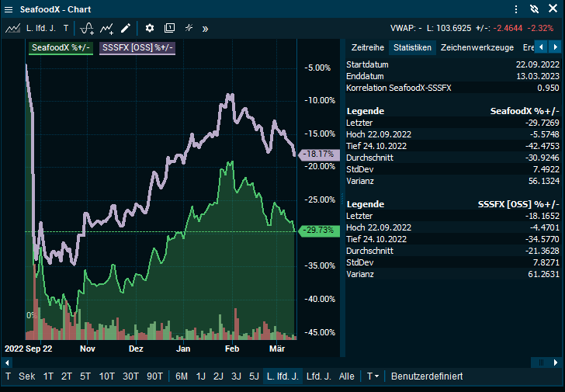Screen dimensions: 565x392
Task: Open the T interval dropdown in bottom bar
Action: [373, 376]
